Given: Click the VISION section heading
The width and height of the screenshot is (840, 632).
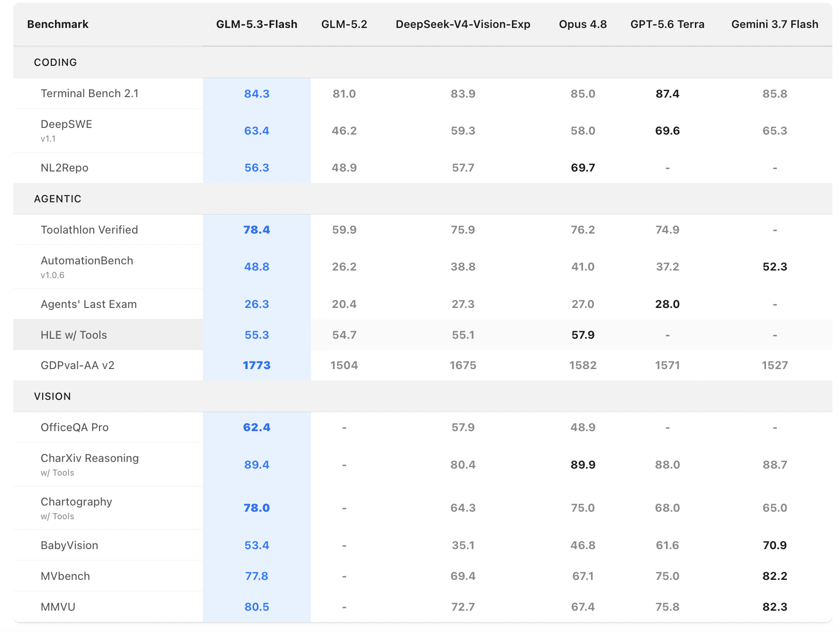Looking at the screenshot, I should pyautogui.click(x=52, y=397).
